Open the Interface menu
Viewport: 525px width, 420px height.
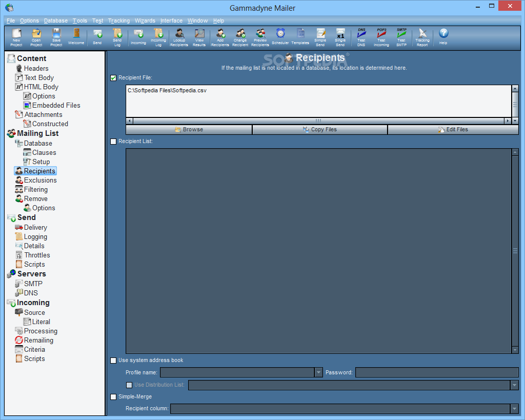coord(171,21)
